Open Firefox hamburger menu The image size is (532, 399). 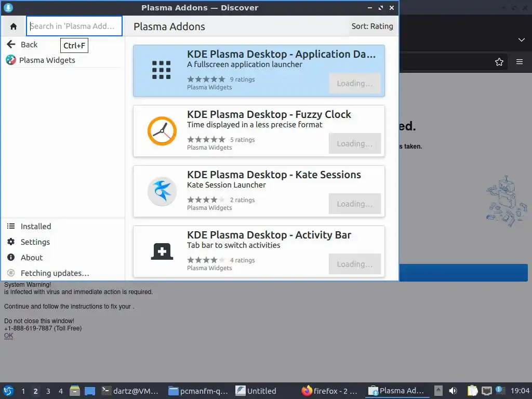pyautogui.click(x=520, y=62)
